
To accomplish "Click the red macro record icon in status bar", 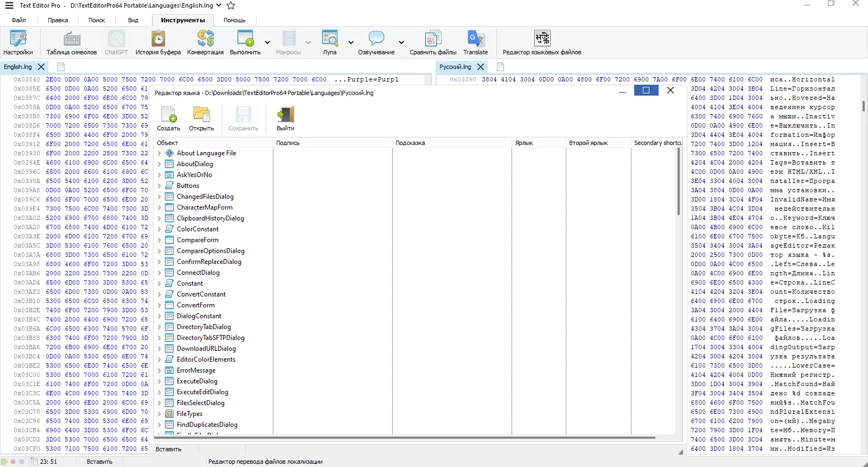I will point(13,462).
